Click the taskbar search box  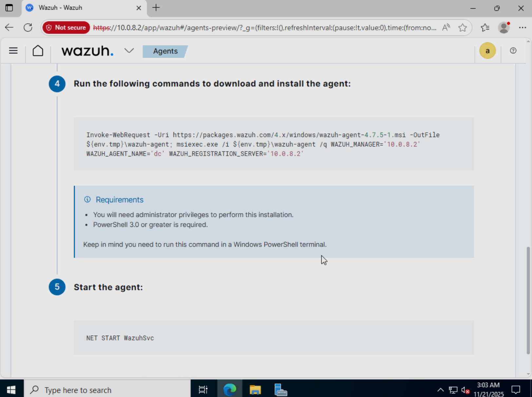(x=107, y=389)
